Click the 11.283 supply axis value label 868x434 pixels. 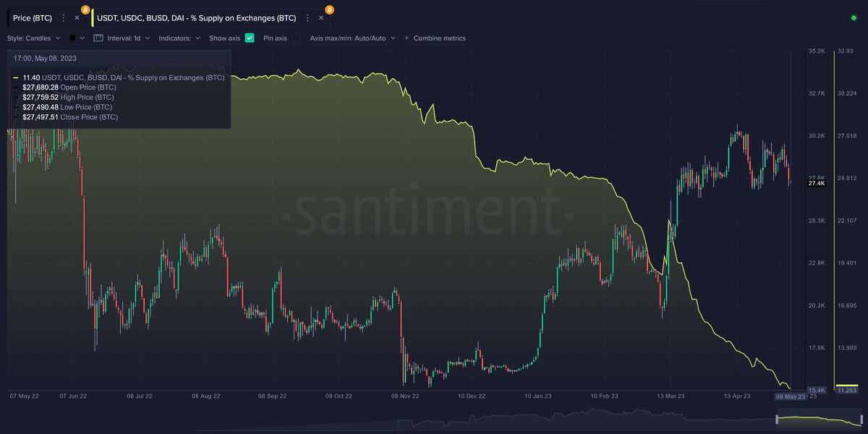pyautogui.click(x=847, y=391)
